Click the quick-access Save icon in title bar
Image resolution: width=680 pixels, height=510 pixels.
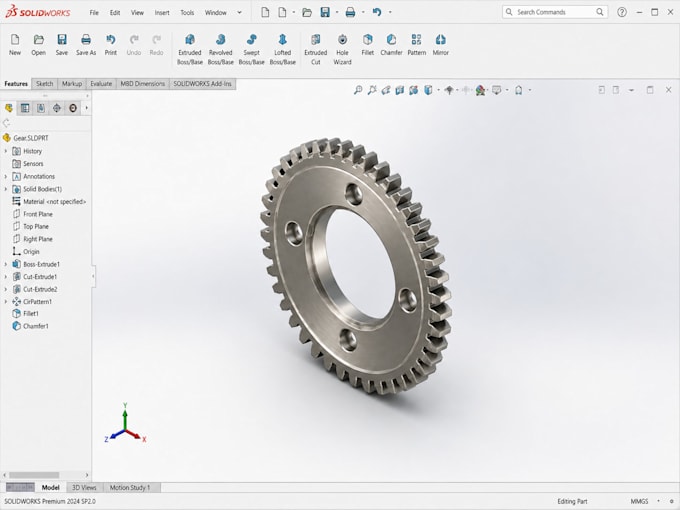(x=325, y=12)
